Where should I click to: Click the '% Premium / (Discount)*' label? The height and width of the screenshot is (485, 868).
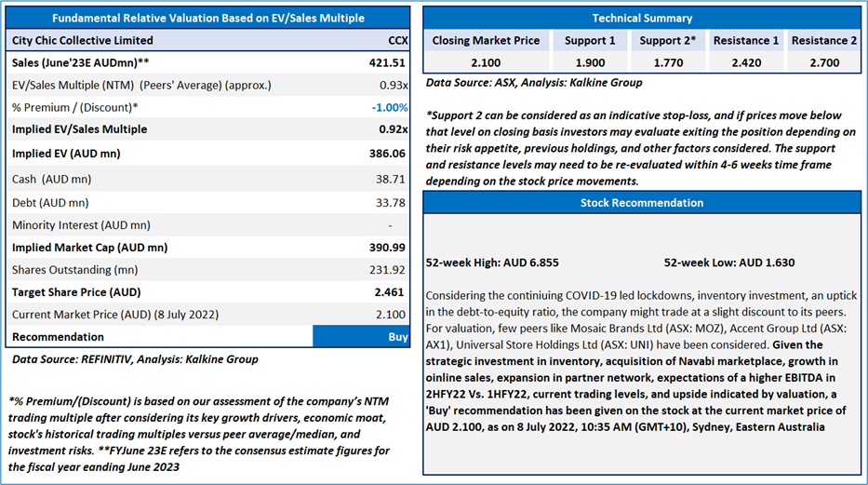pyautogui.click(x=74, y=107)
